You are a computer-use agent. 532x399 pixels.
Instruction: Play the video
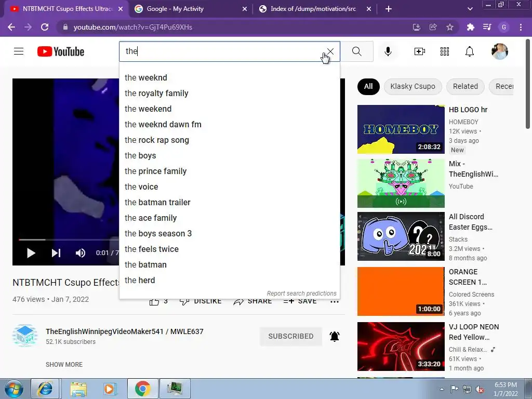coord(31,253)
